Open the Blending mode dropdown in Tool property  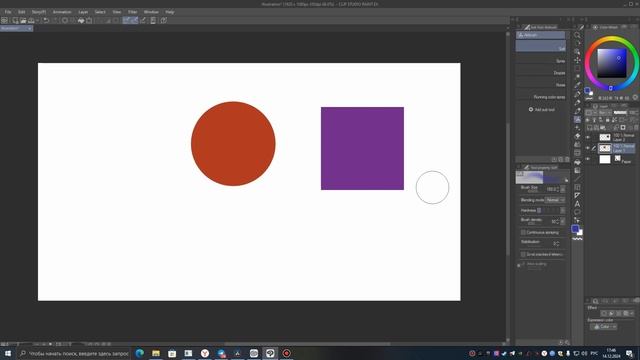coord(555,200)
